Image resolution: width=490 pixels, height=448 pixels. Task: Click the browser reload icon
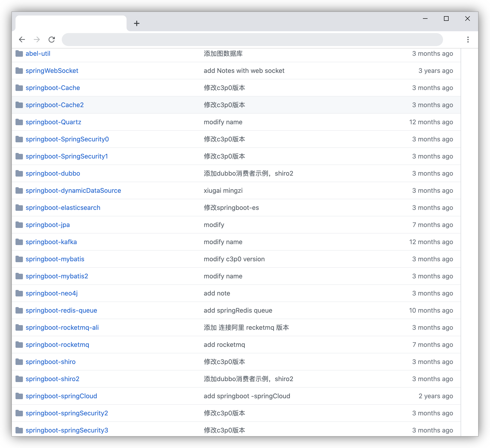click(52, 39)
